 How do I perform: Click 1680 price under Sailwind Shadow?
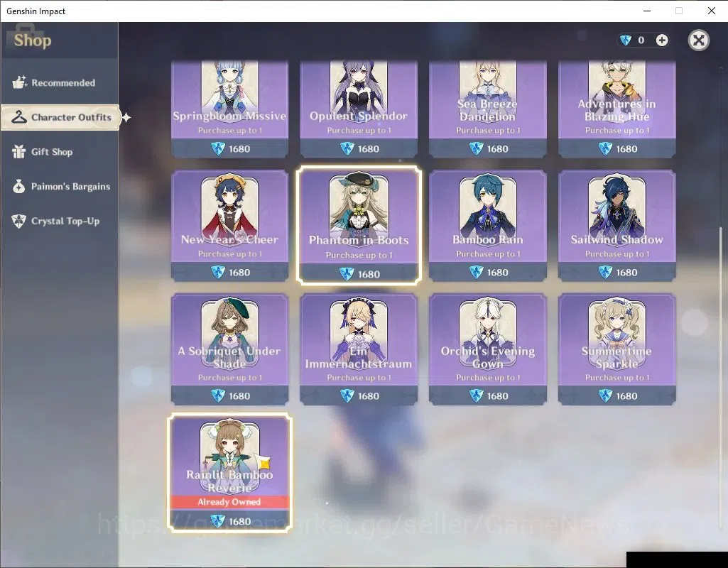(626, 273)
